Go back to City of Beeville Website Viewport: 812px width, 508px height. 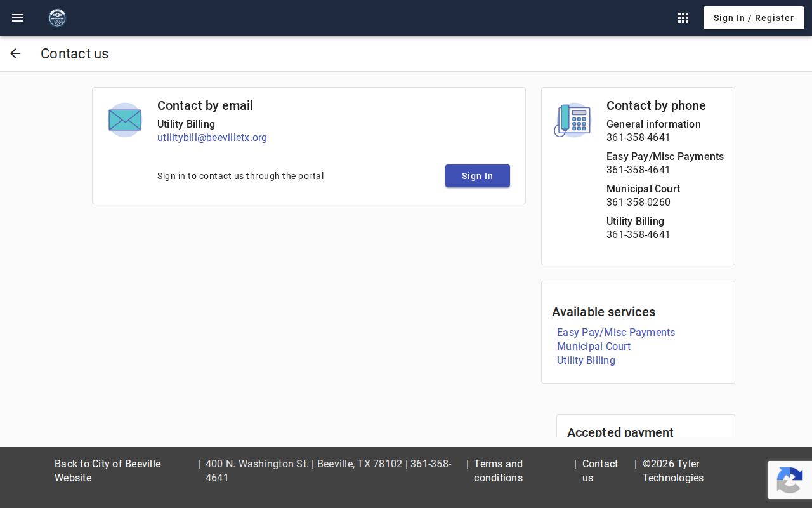pos(108,471)
